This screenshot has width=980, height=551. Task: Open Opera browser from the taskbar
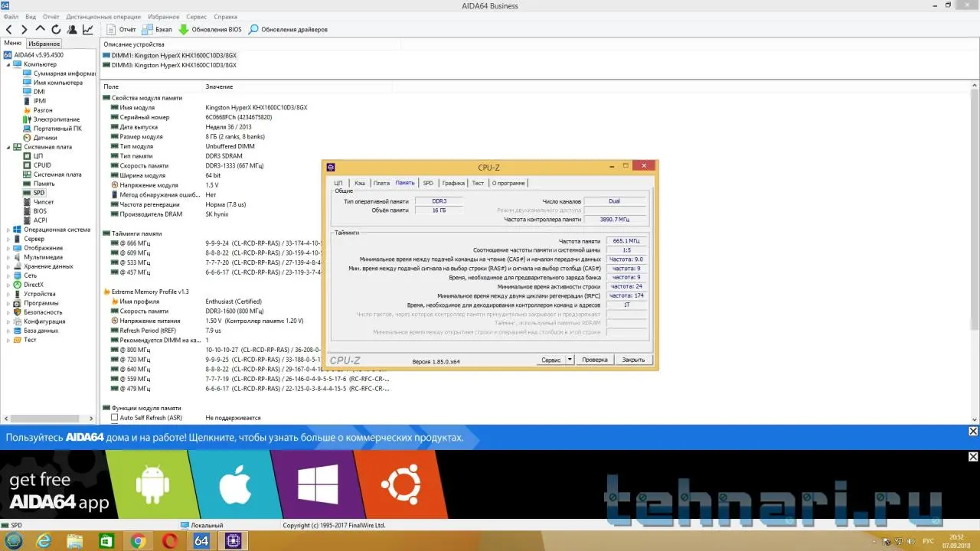point(170,541)
